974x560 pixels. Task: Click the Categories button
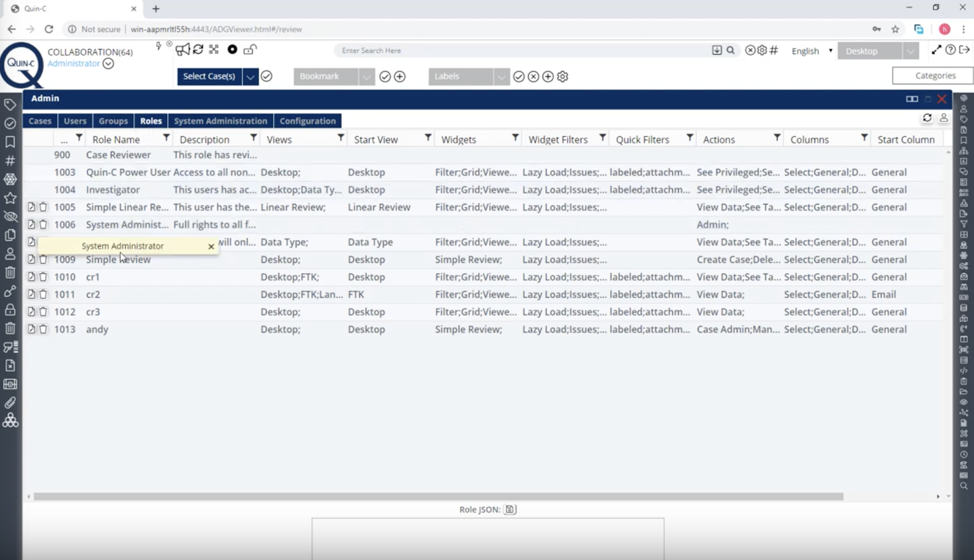[933, 76]
